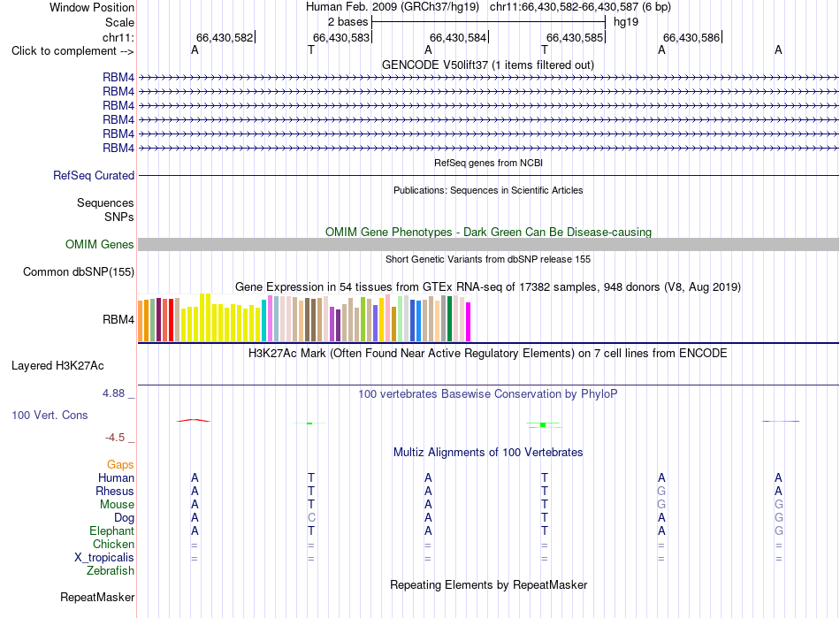Viewport: 840px width, 618px height.
Task: Select the X_tropicalis alignment row label
Action: tap(104, 558)
